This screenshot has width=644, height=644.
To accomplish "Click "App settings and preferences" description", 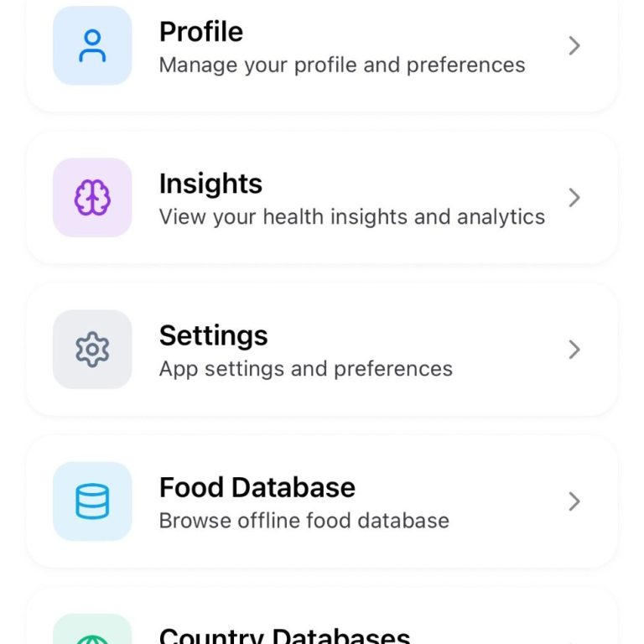I will (306, 369).
